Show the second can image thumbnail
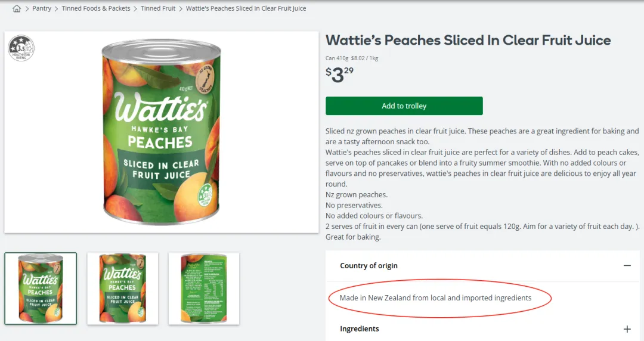Screen dimensions: 644x341 coord(123,289)
